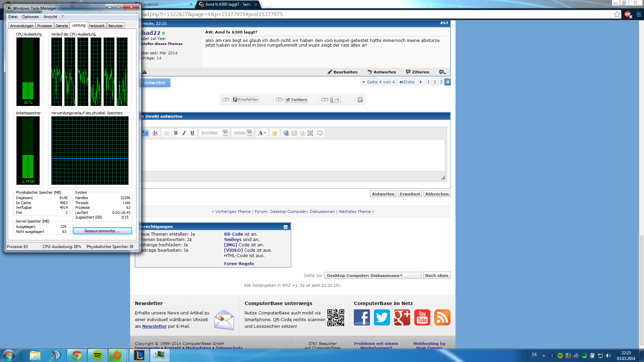Click the underline formatting icon
644x362 pixels.
point(192,133)
